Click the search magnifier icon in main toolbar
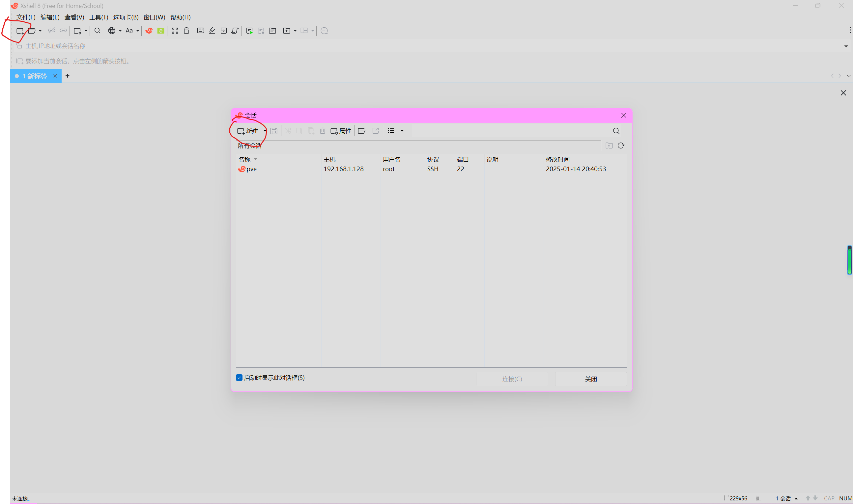This screenshot has height=504, width=853. tap(97, 31)
